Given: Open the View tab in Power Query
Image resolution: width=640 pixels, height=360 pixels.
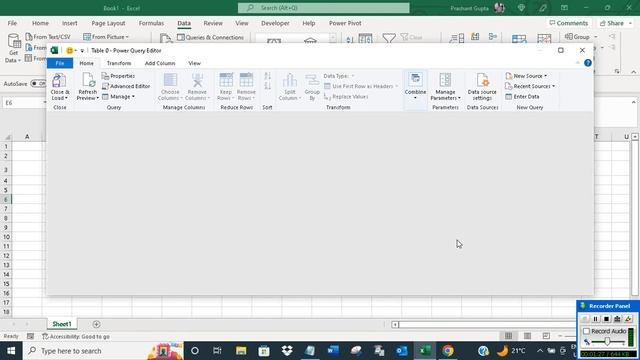Looking at the screenshot, I should click(194, 63).
